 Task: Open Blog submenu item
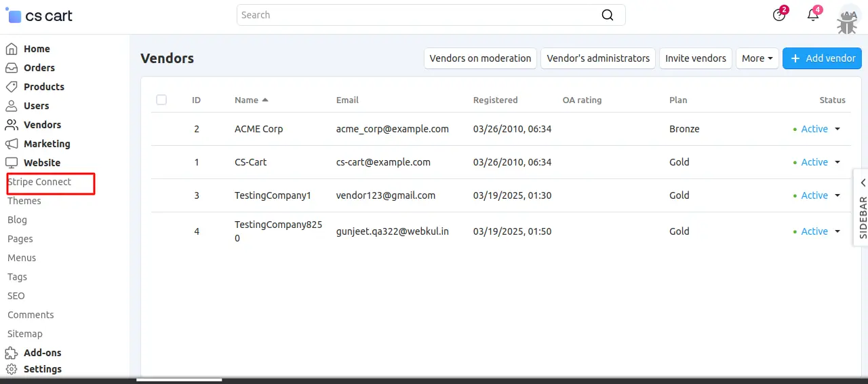(18, 220)
